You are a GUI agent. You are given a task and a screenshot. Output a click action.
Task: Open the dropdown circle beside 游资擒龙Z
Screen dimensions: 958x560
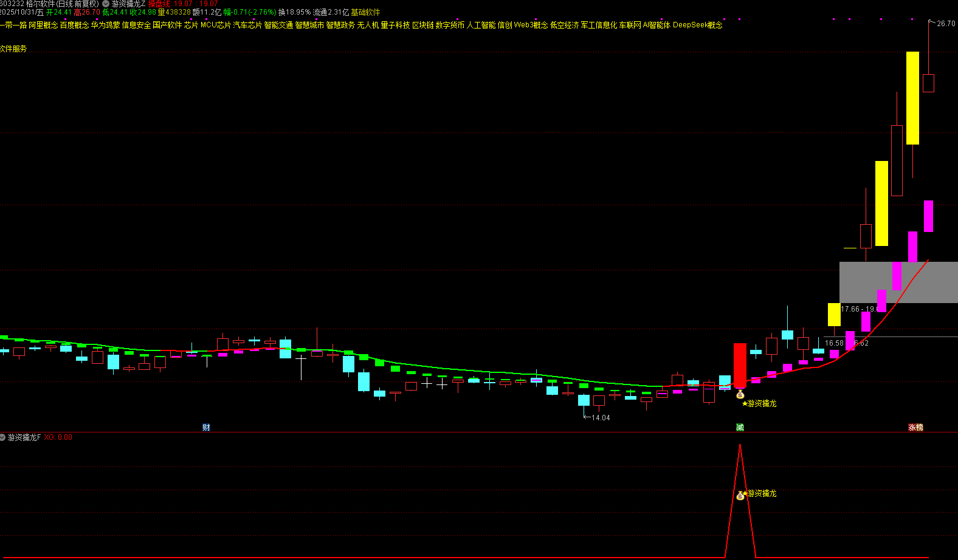pos(106,4)
